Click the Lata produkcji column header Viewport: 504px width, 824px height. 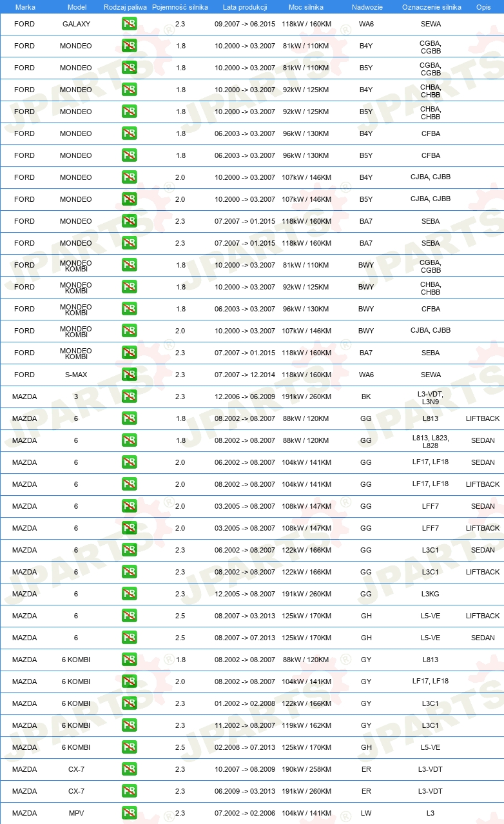pyautogui.click(x=245, y=7)
